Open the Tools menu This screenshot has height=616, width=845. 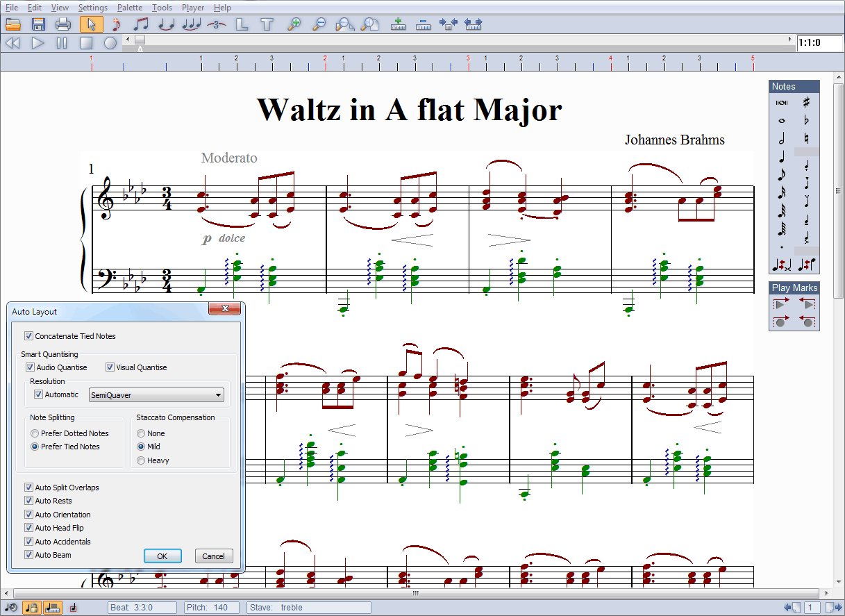[162, 8]
